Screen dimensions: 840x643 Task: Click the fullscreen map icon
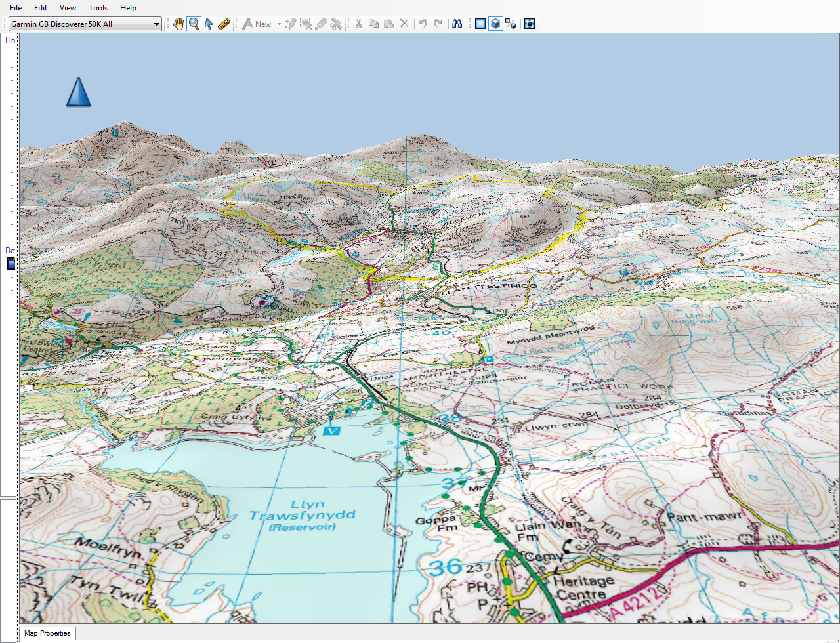(530, 24)
